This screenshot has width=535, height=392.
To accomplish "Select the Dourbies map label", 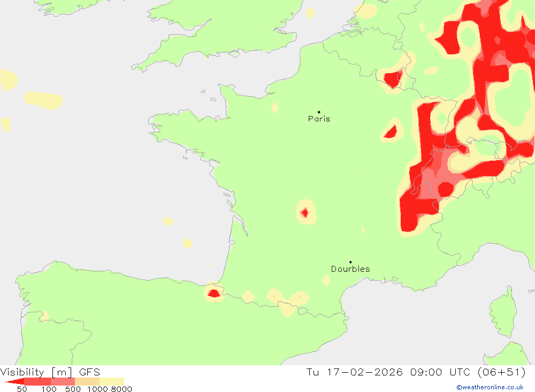I will point(350,269).
